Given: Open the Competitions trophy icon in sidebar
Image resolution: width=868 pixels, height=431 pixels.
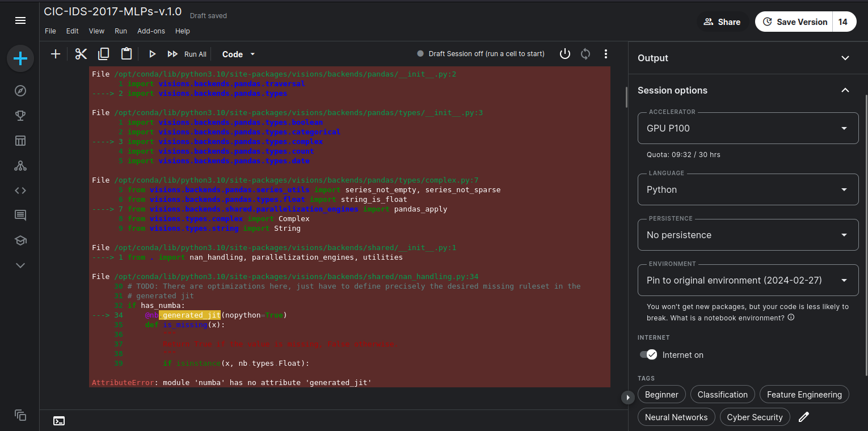Looking at the screenshot, I should (x=20, y=116).
